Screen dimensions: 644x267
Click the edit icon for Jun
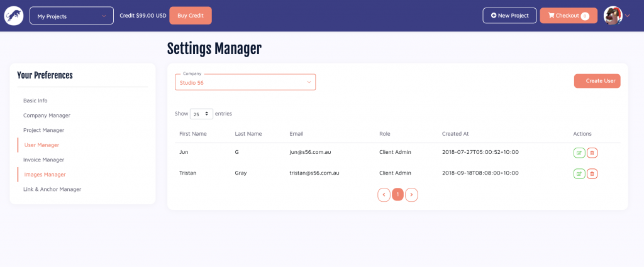[579, 152]
